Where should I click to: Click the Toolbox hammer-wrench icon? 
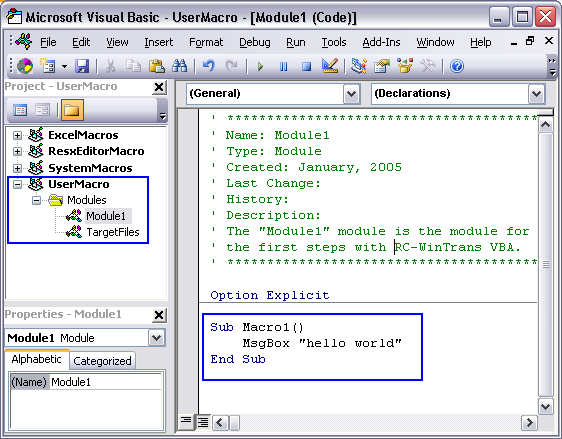click(x=428, y=66)
